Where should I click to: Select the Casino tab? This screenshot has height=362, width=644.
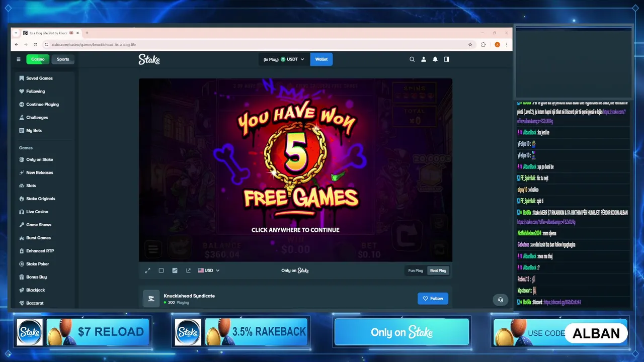click(x=38, y=59)
